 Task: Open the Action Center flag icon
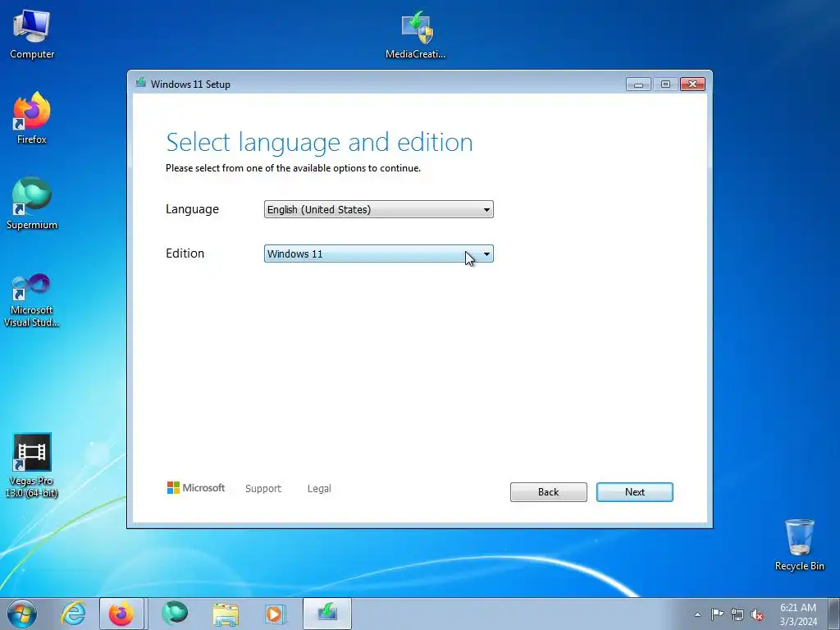[x=717, y=614]
